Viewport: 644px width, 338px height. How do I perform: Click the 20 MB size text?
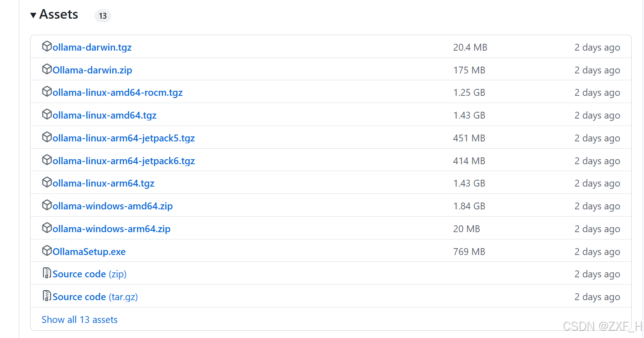(x=466, y=229)
